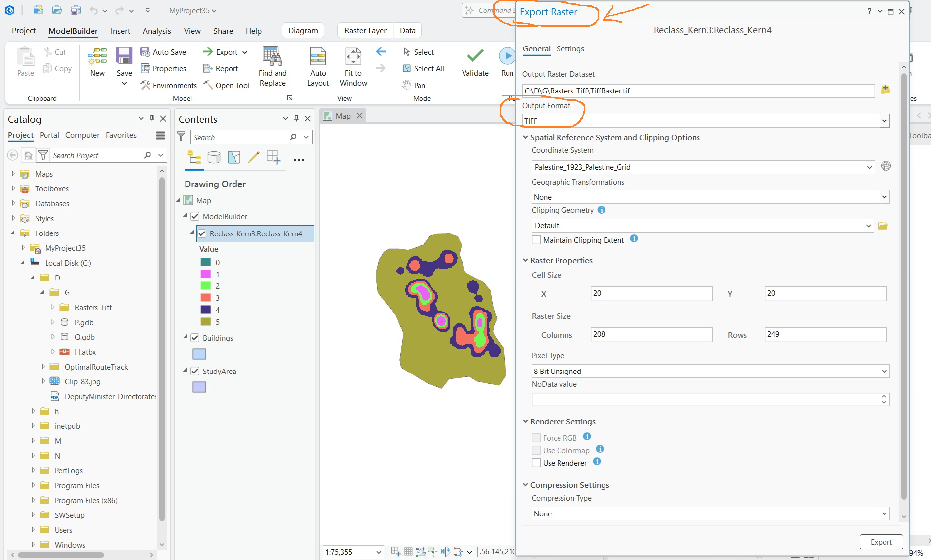This screenshot has width=931, height=560.
Task: Open the Diagram tab button
Action: 303,31
